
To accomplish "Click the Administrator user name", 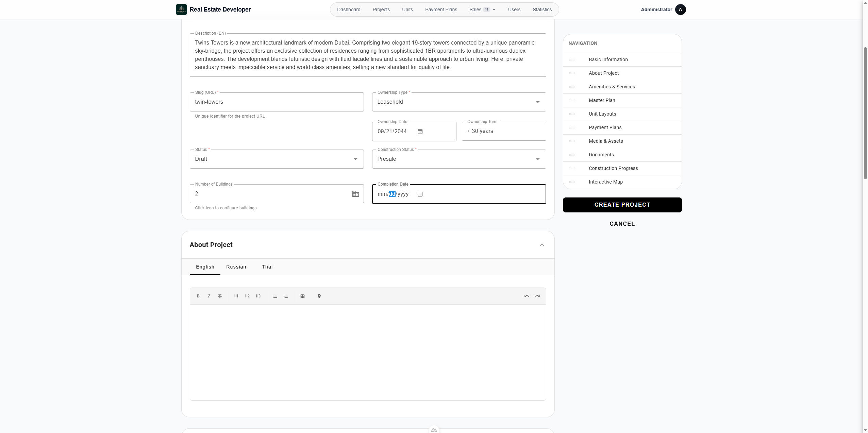I will click(x=656, y=10).
